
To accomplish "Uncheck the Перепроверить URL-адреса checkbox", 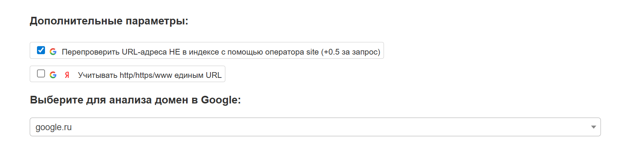I will point(41,50).
